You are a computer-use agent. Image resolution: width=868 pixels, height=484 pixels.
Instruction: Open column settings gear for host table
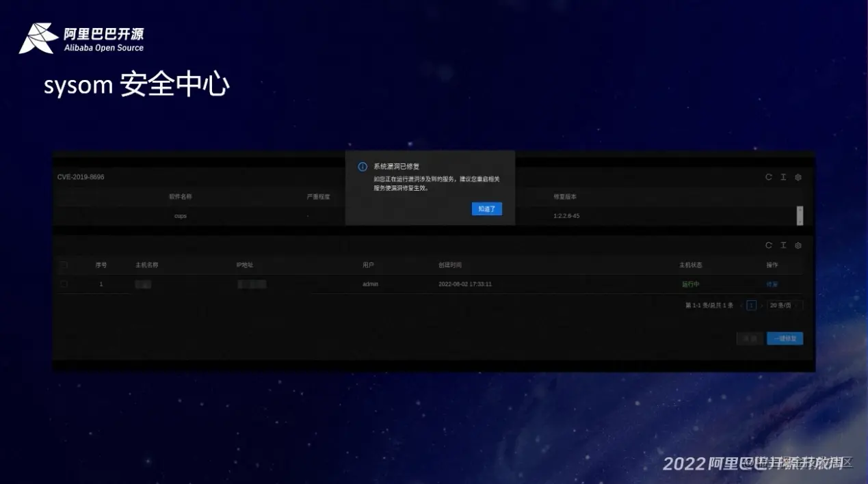[x=798, y=245]
